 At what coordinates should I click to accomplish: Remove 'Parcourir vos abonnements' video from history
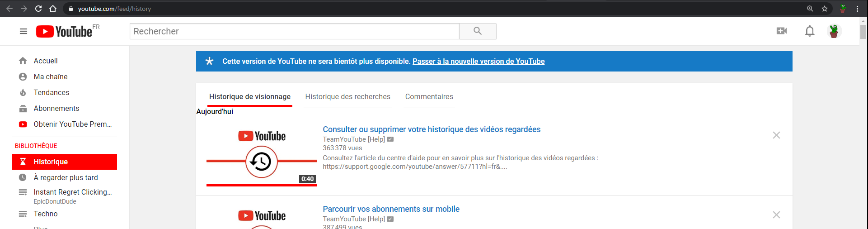click(x=776, y=215)
